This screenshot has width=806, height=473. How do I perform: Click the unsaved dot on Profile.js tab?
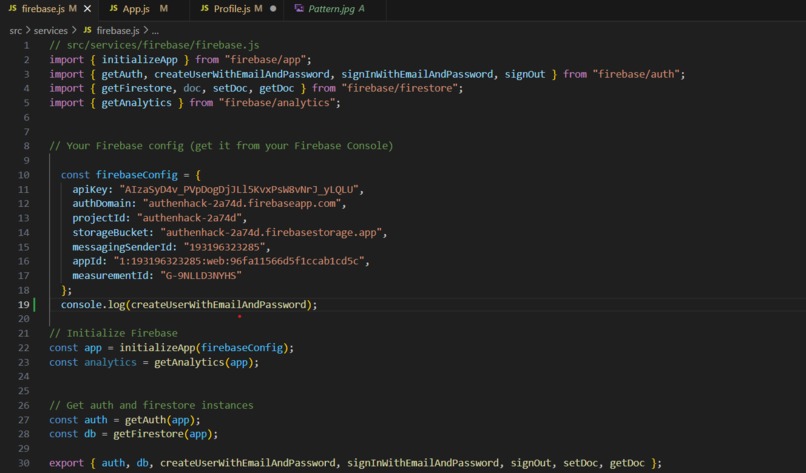273,9
